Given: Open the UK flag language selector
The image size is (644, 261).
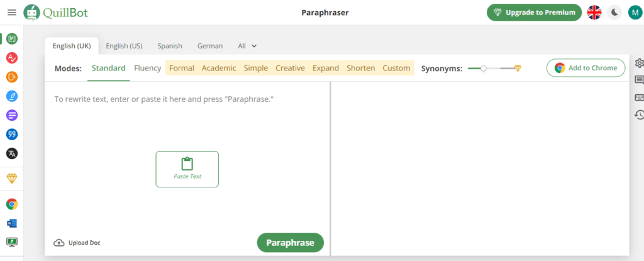Looking at the screenshot, I should [x=594, y=13].
